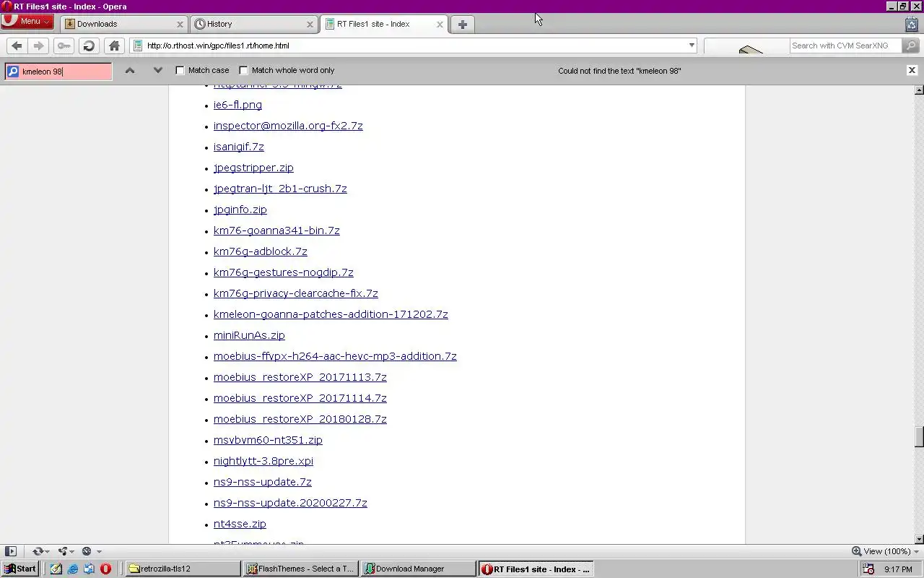Download nt4sse.zip
The width and height of the screenshot is (924, 578).
click(x=240, y=524)
